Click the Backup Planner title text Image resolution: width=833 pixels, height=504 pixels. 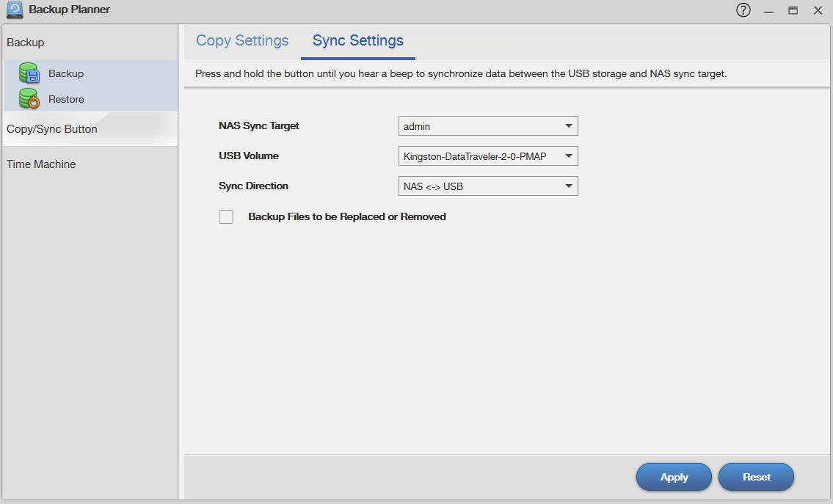[x=69, y=10]
